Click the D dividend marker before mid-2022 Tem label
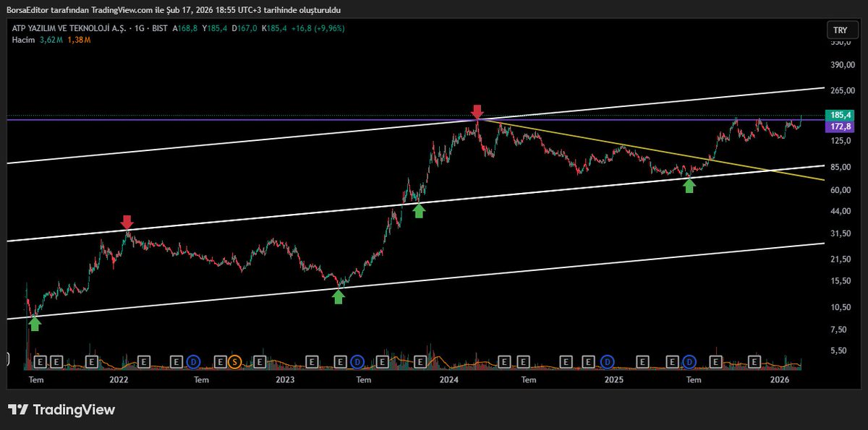The height and width of the screenshot is (430, 868). (x=193, y=361)
